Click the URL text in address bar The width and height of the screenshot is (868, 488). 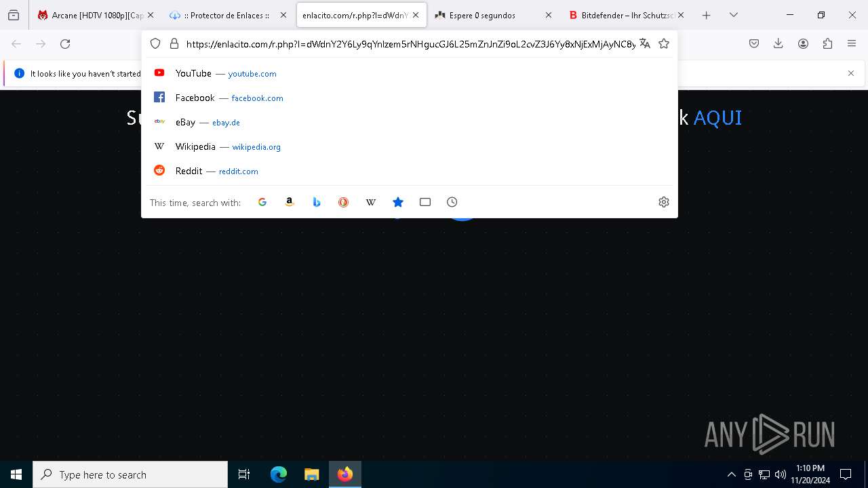411,44
